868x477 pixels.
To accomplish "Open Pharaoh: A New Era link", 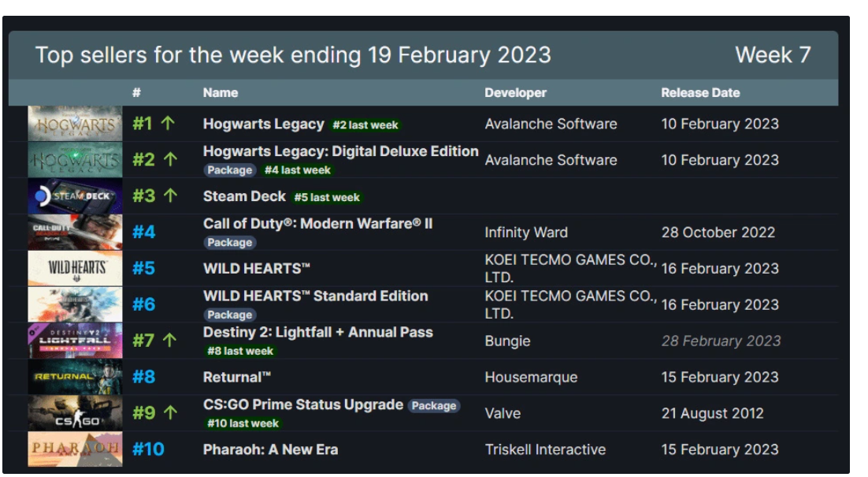I will [x=270, y=449].
